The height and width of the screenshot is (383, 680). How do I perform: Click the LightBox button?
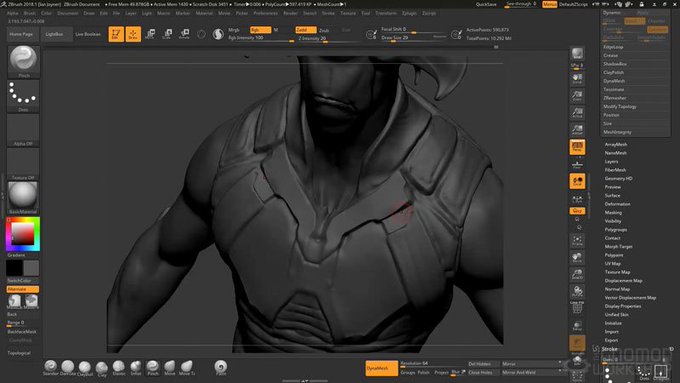coord(54,34)
